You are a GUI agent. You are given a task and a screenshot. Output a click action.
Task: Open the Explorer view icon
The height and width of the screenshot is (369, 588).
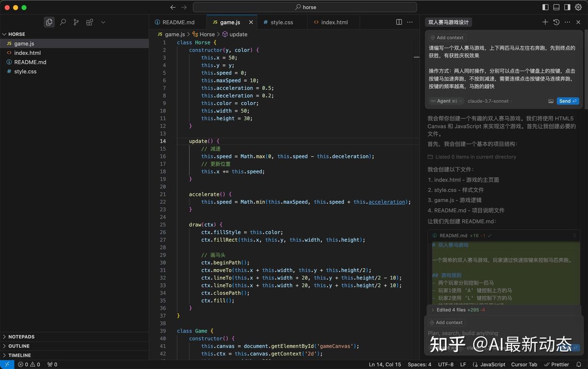(x=49, y=22)
